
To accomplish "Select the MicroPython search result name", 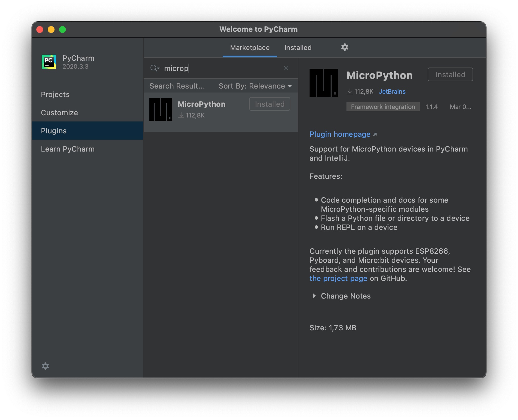I will point(202,104).
